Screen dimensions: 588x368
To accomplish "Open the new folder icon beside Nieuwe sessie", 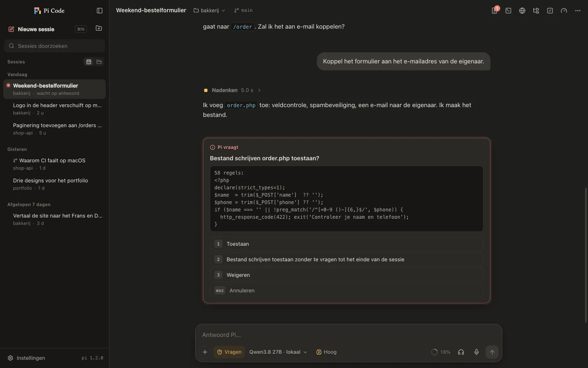I will coord(99,29).
